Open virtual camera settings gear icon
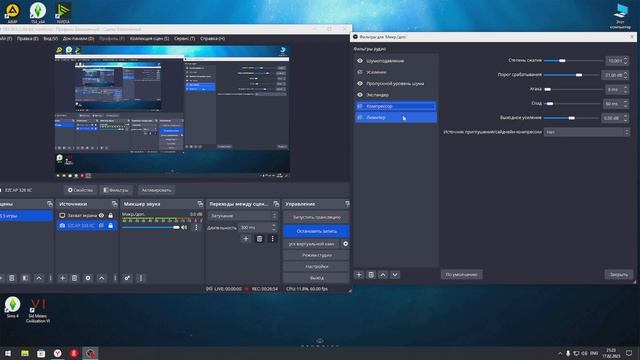Viewport: 640px width, 360px height. coord(345,244)
